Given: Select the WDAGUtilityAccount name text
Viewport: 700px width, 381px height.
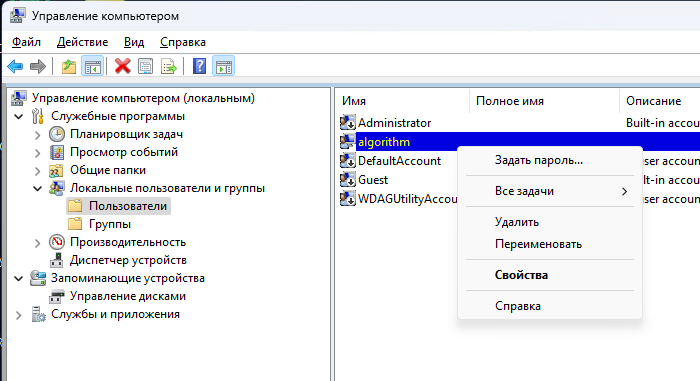Looking at the screenshot, I should click(408, 198).
